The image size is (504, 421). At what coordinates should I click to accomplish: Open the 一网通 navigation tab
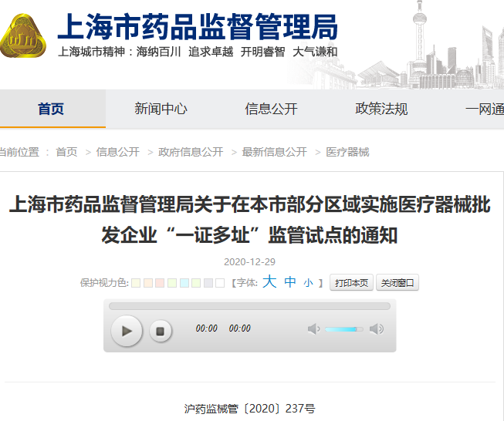pyautogui.click(x=485, y=109)
